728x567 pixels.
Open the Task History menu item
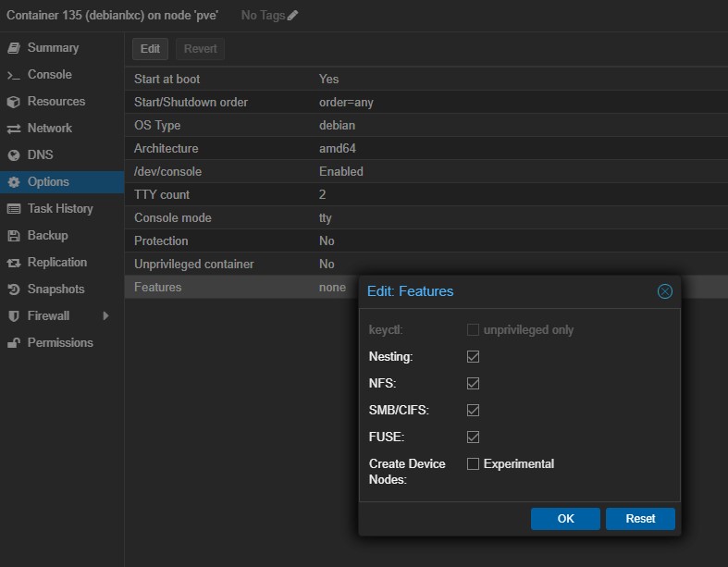[x=60, y=209]
